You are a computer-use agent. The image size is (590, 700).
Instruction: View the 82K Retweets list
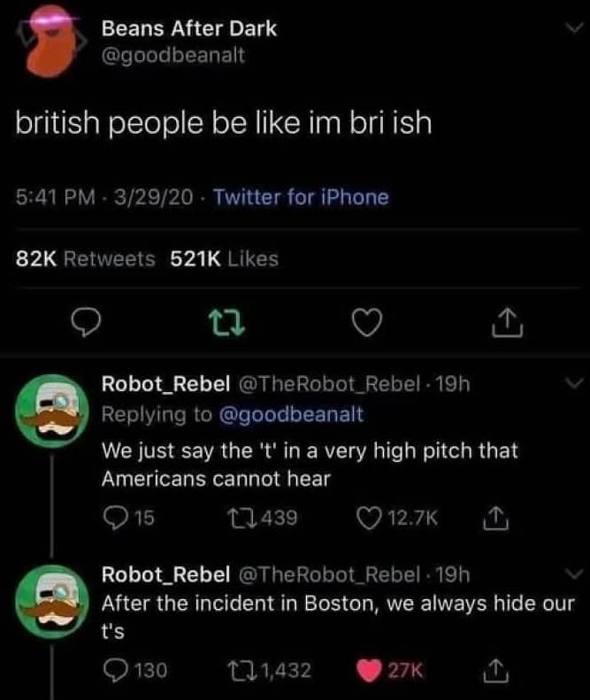click(x=87, y=258)
